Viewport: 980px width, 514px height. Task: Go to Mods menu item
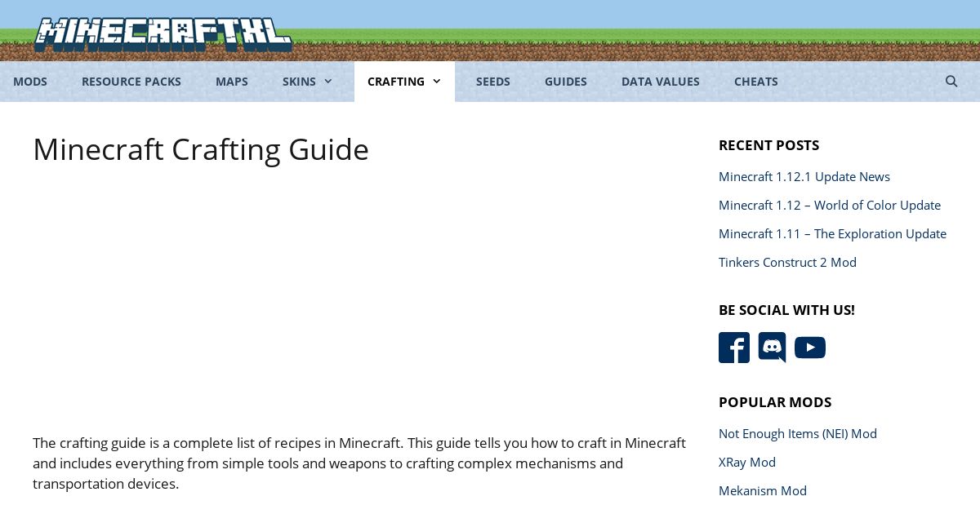point(30,82)
